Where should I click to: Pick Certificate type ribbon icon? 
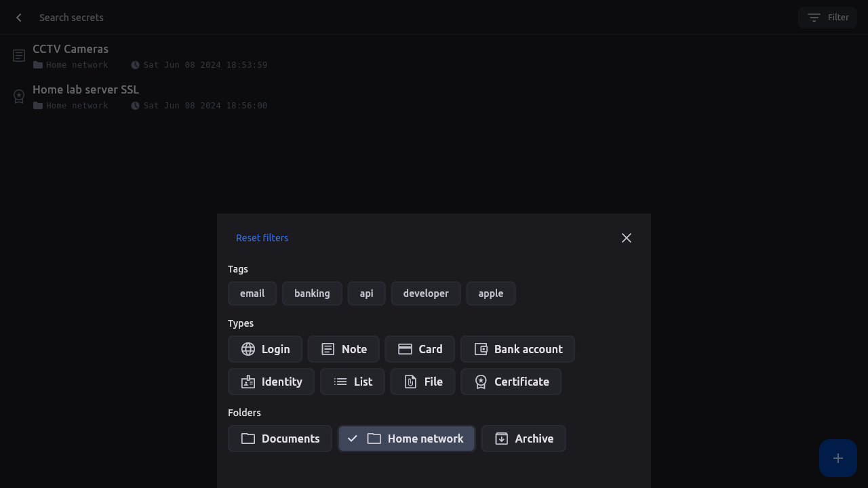[481, 382]
